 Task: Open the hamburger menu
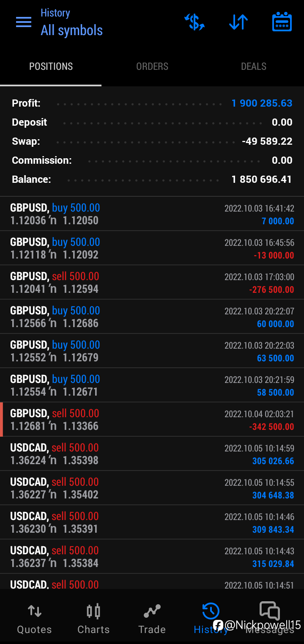(x=24, y=22)
